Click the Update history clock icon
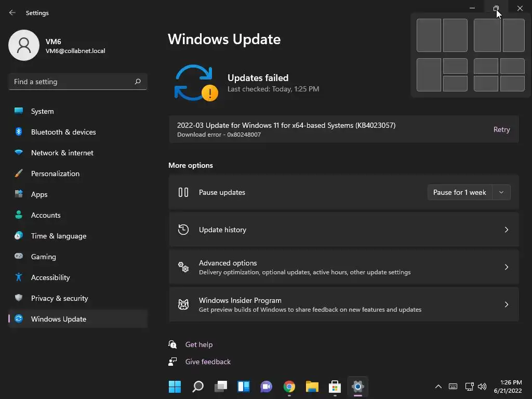 (183, 230)
